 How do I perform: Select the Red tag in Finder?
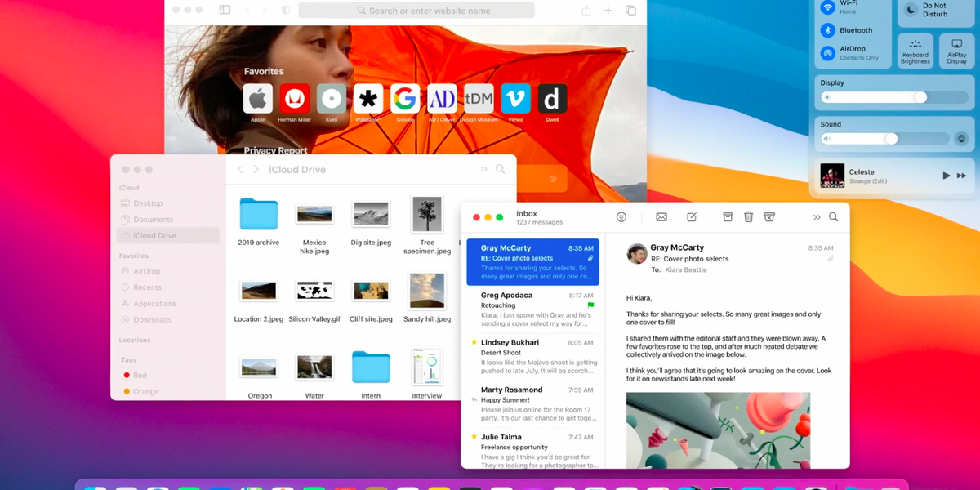pos(168,376)
